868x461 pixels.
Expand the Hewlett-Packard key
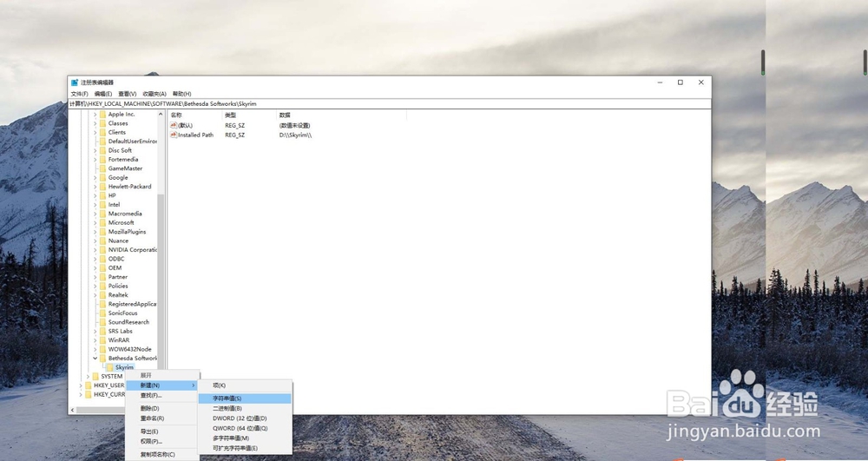coord(95,187)
